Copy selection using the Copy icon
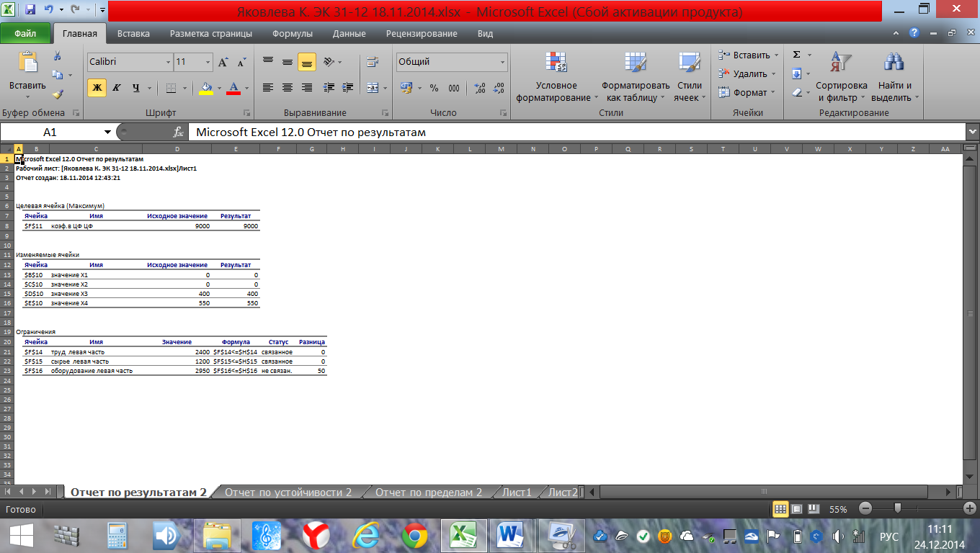Screen dimensions: 980x553 click(x=58, y=74)
